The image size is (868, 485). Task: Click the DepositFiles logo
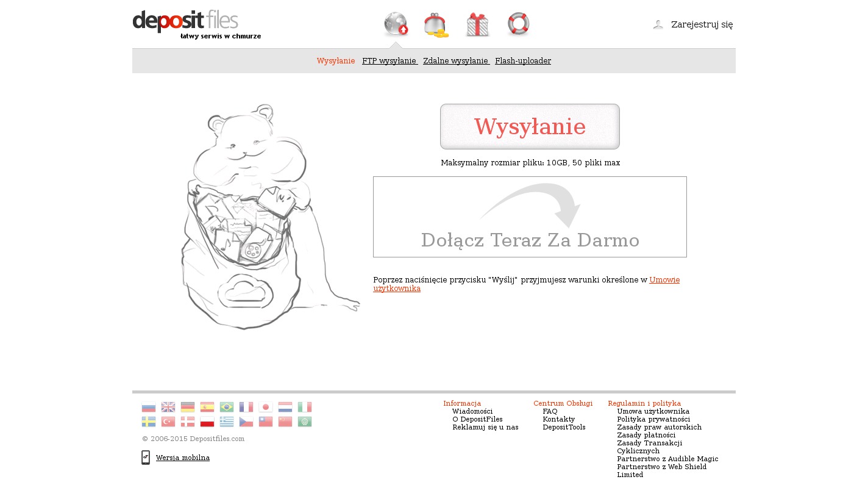[x=197, y=24]
